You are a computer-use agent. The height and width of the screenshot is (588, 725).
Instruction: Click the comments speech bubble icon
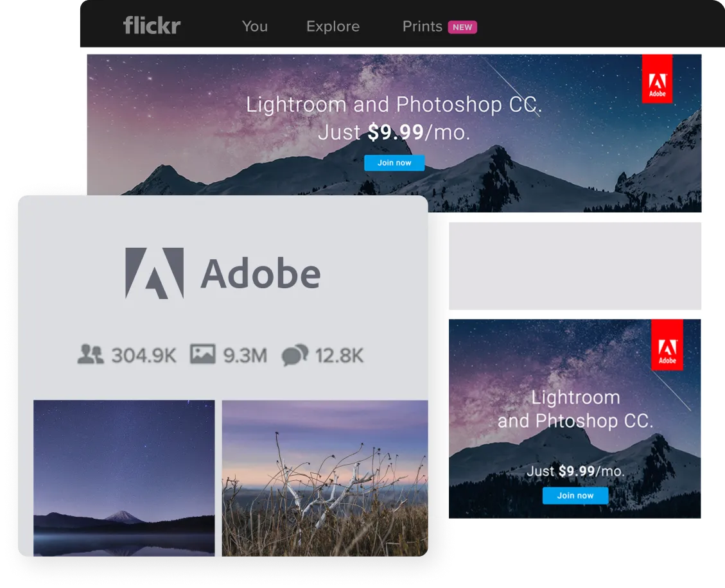tap(297, 353)
